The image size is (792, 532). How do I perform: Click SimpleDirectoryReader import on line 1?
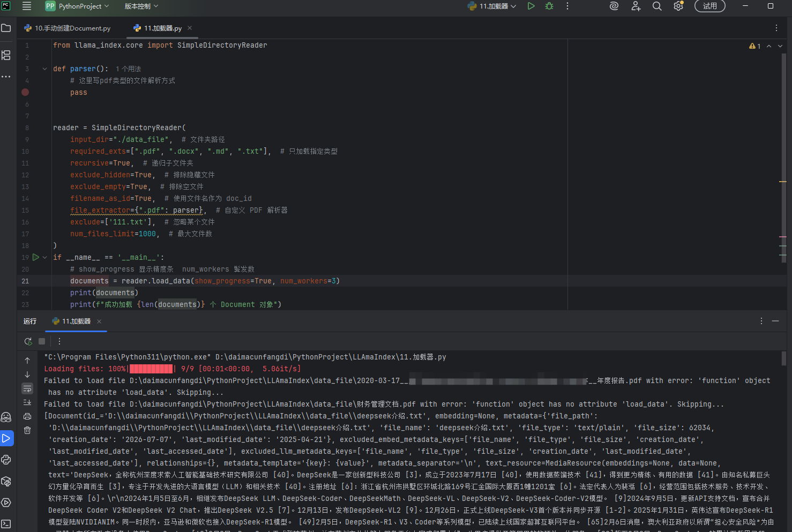pos(222,45)
